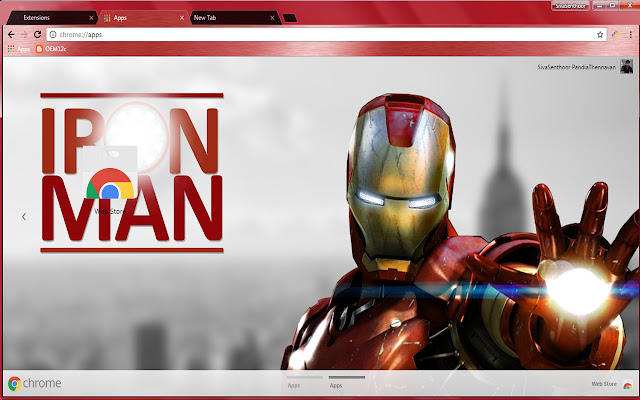Go to previous apps page with left chevron
This screenshot has width=640, height=400.
coord(24,216)
